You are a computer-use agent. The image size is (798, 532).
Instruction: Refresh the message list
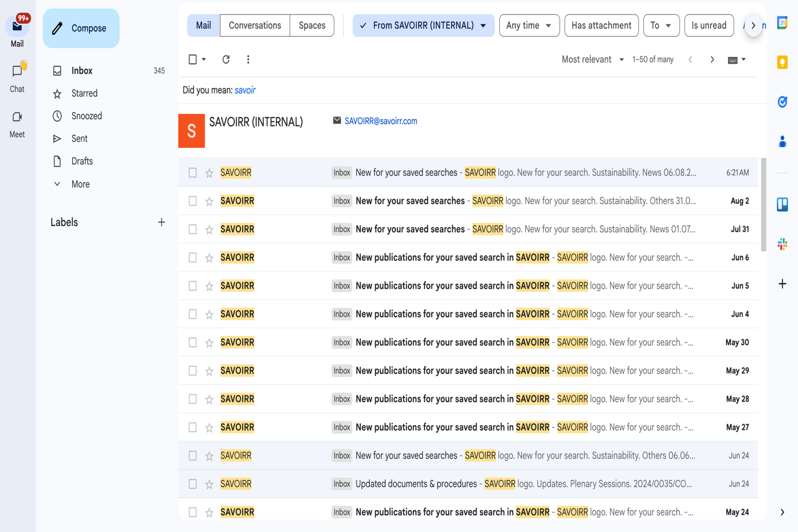point(226,59)
